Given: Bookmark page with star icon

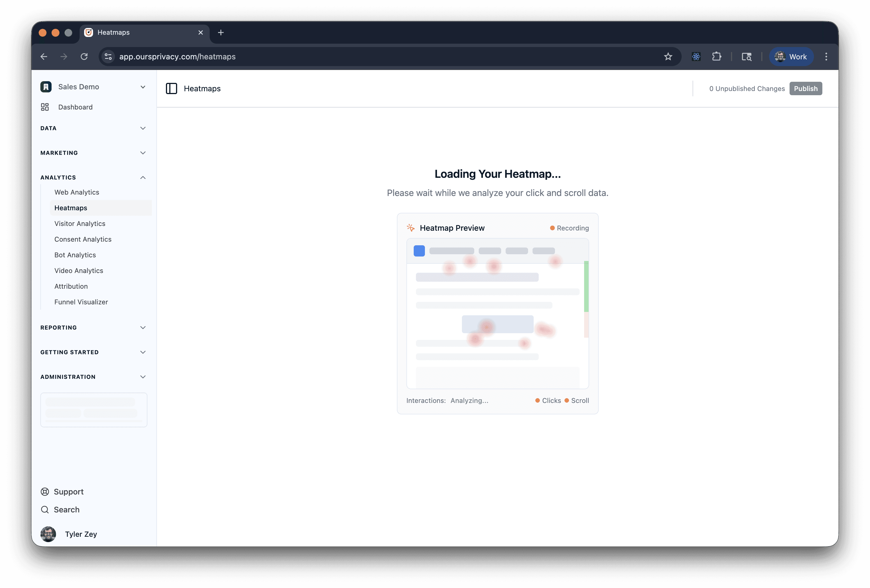Looking at the screenshot, I should pyautogui.click(x=668, y=57).
